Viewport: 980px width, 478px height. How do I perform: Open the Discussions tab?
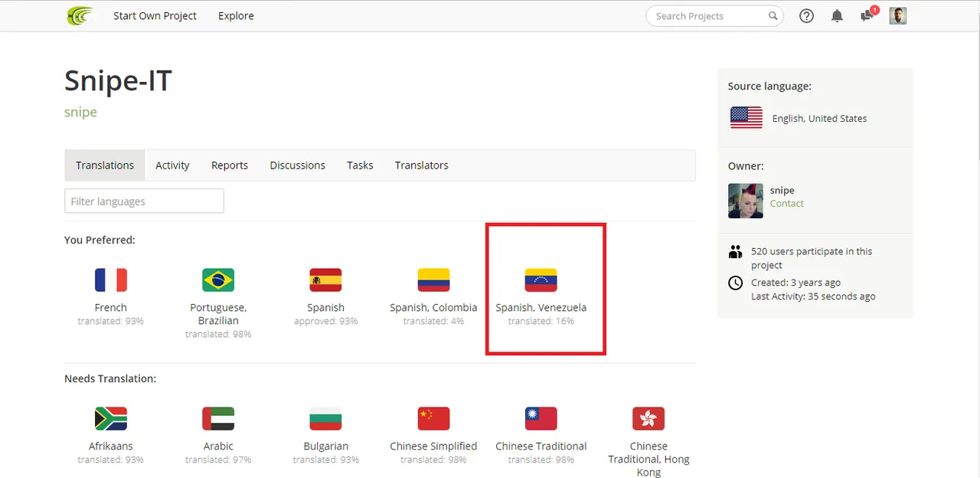[298, 165]
